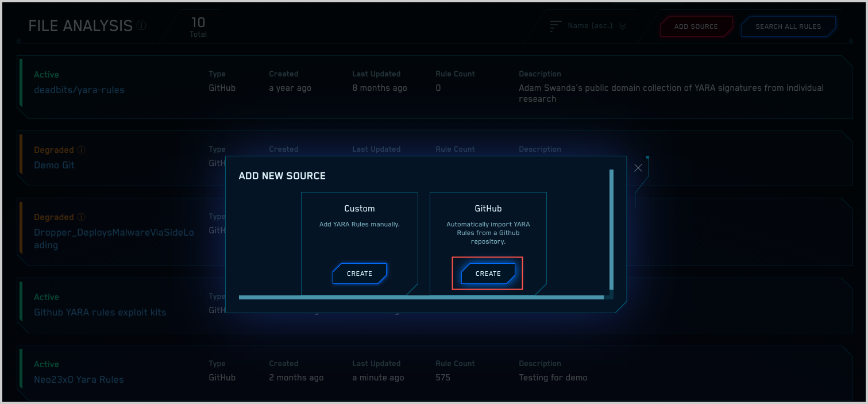Click Degraded info icon on Dropper row

(81, 217)
